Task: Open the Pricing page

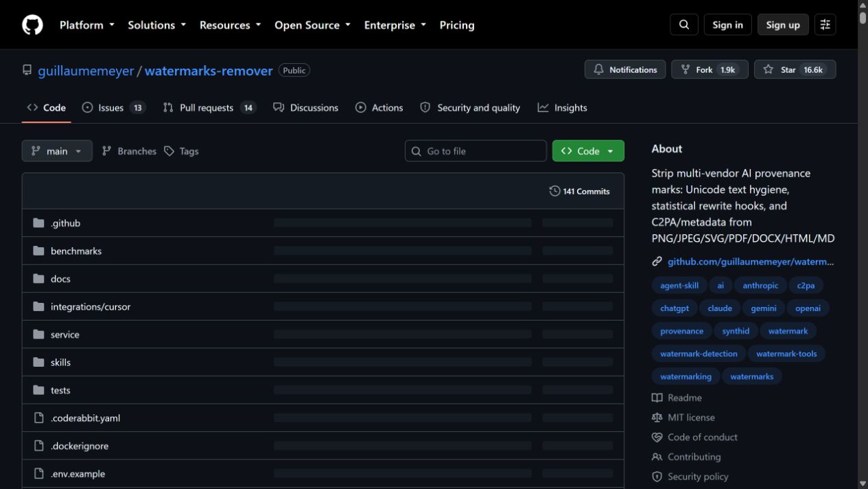Action: 457,25
